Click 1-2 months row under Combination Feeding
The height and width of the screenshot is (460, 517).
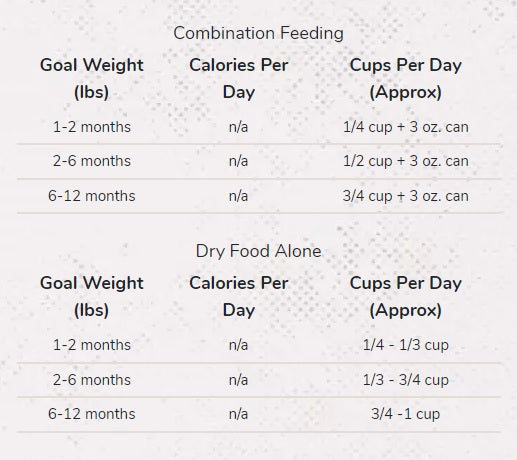click(x=259, y=127)
